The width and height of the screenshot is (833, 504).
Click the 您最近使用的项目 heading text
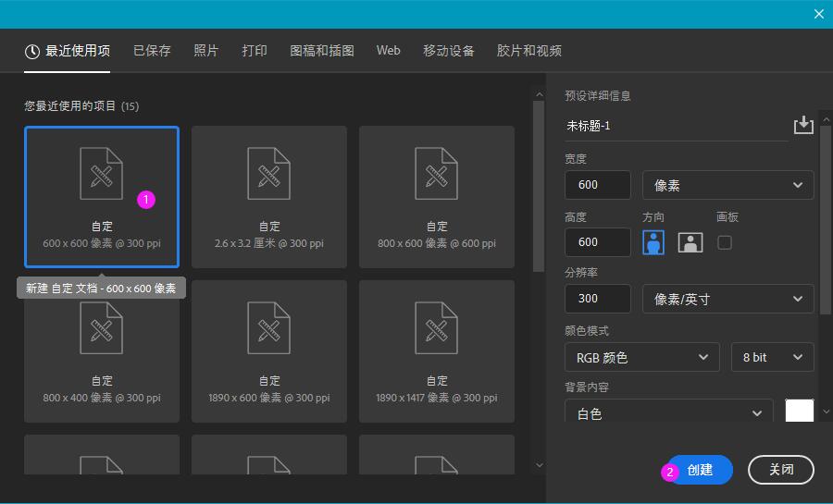click(x=69, y=105)
